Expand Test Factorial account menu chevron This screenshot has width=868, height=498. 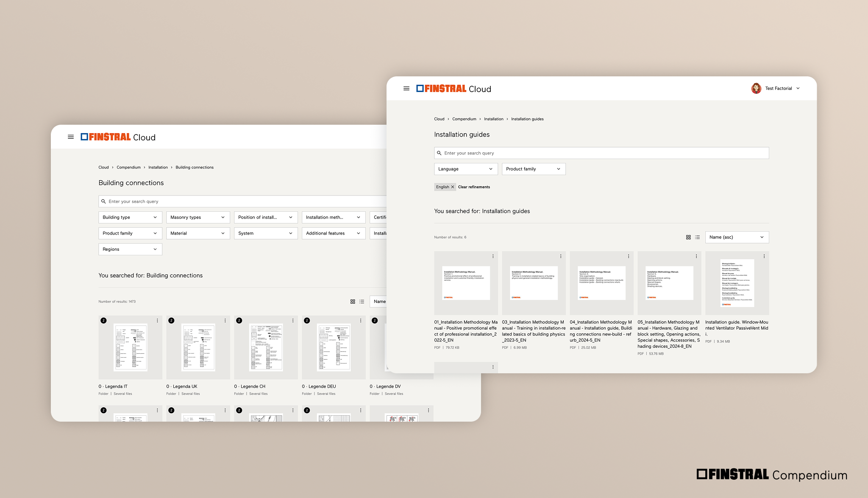click(x=798, y=88)
